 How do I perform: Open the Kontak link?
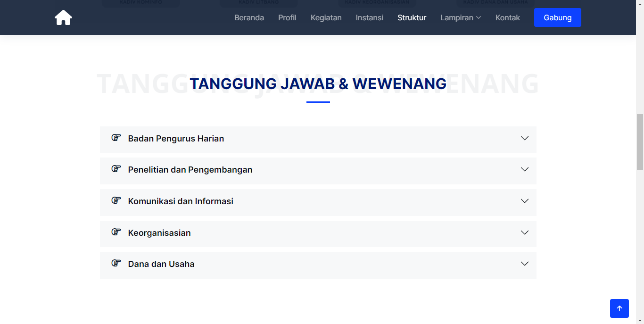click(507, 18)
